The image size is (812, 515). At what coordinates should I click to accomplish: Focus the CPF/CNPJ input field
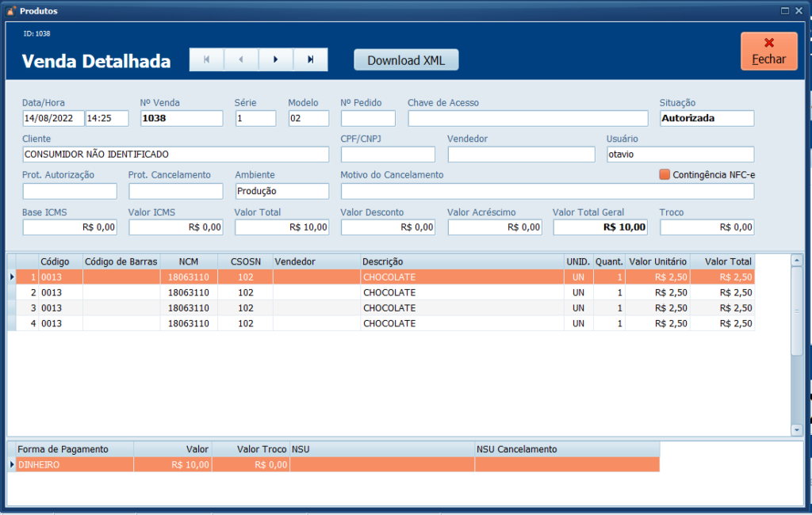point(388,154)
